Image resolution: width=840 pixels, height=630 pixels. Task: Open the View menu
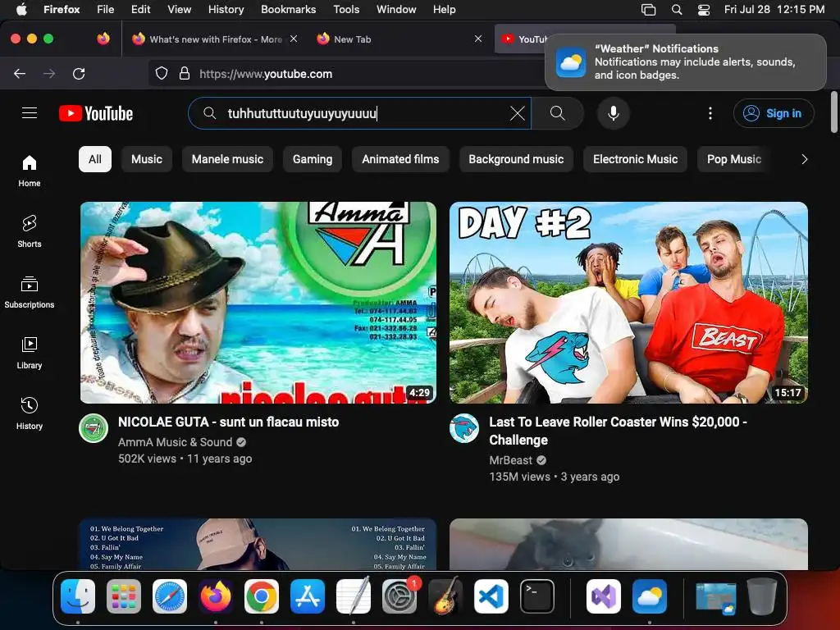click(x=179, y=10)
